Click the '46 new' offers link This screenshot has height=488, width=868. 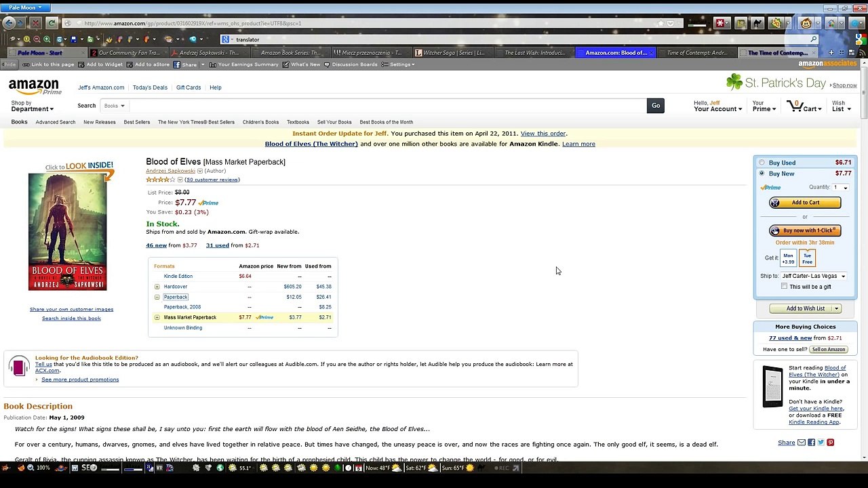tap(156, 245)
